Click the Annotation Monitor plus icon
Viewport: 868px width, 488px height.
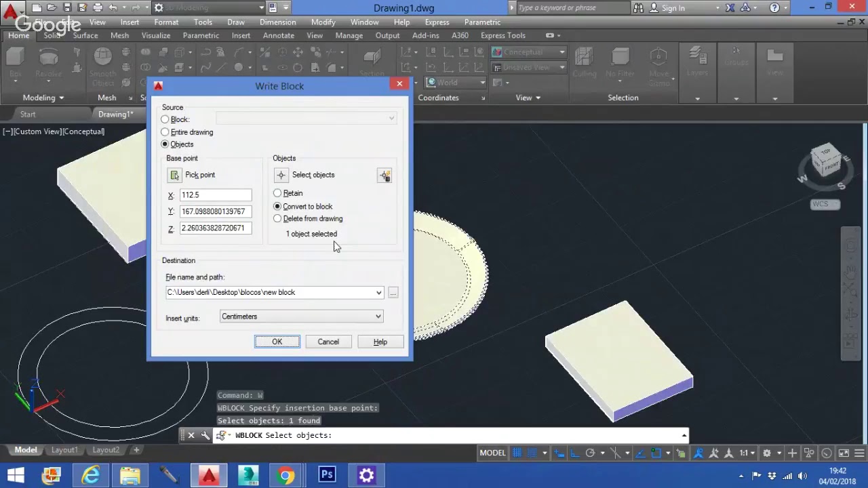coord(792,453)
